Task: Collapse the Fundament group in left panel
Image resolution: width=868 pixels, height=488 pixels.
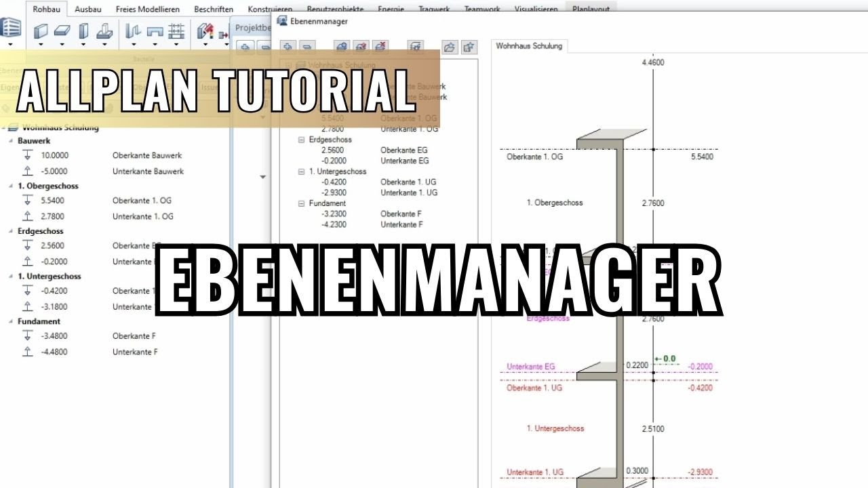Action: pos(10,321)
